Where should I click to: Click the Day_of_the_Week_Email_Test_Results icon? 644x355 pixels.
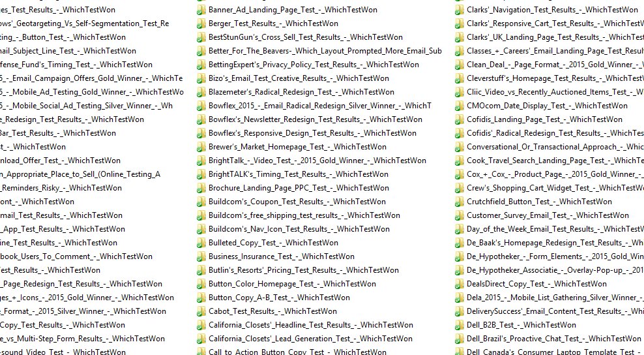(459, 229)
